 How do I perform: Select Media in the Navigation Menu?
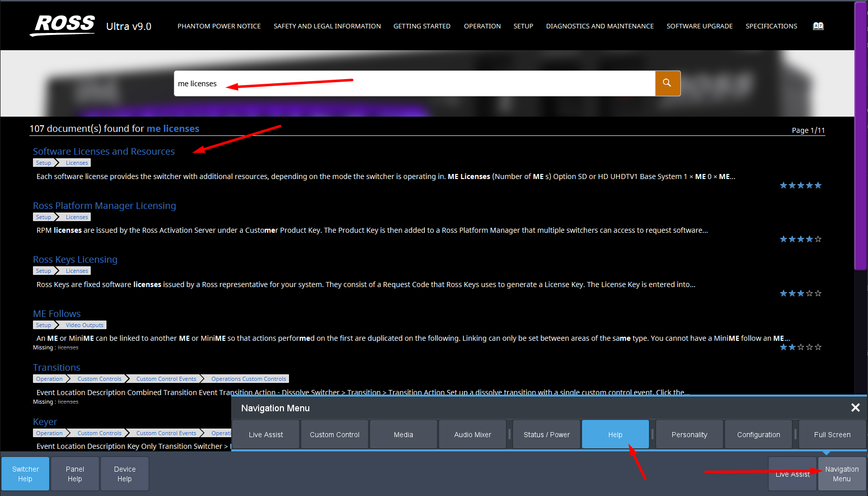tap(404, 435)
